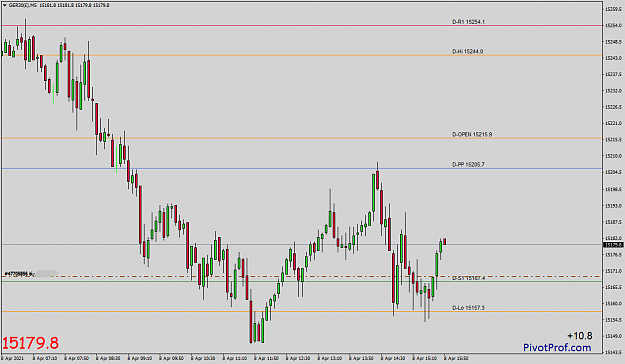Select the D-Hi 15244.0 level label
The height and width of the screenshot is (364, 625).
468,51
